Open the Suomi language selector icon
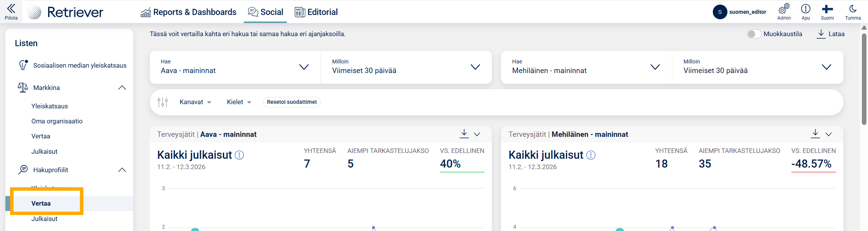Viewport: 868px width, 231px height. [827, 9]
